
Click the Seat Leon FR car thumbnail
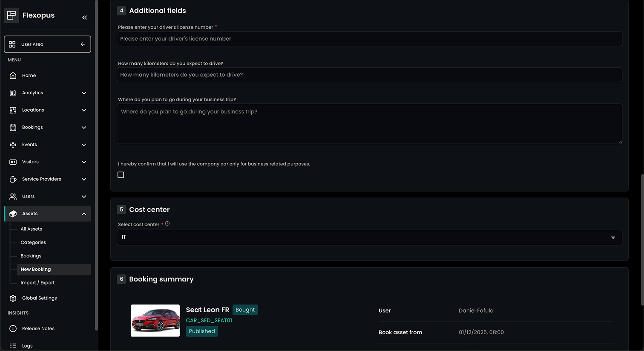pyautogui.click(x=155, y=320)
